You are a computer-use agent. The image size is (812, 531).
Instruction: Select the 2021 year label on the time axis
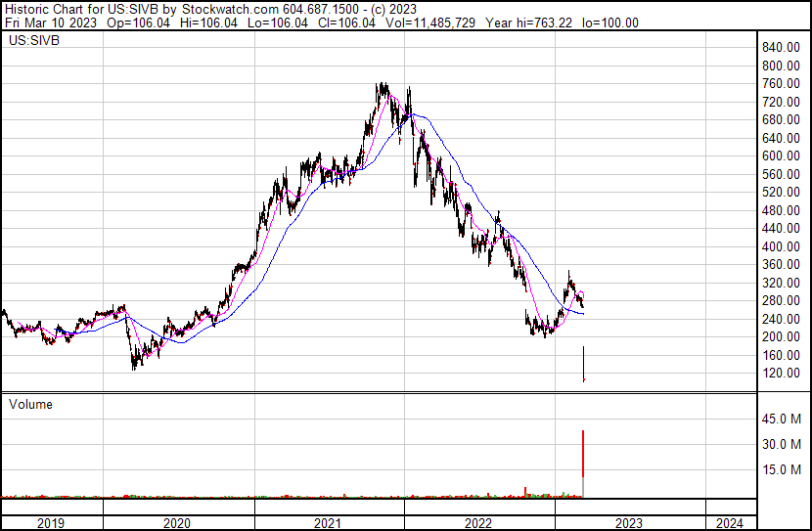[x=328, y=523]
